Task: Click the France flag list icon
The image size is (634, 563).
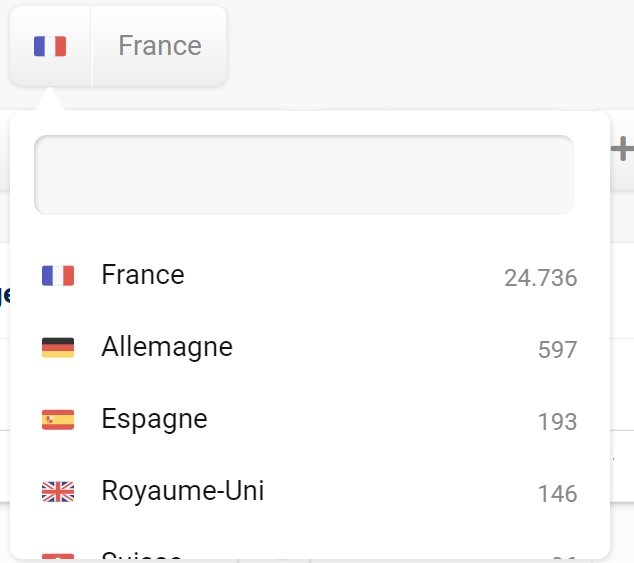Action: tap(58, 276)
